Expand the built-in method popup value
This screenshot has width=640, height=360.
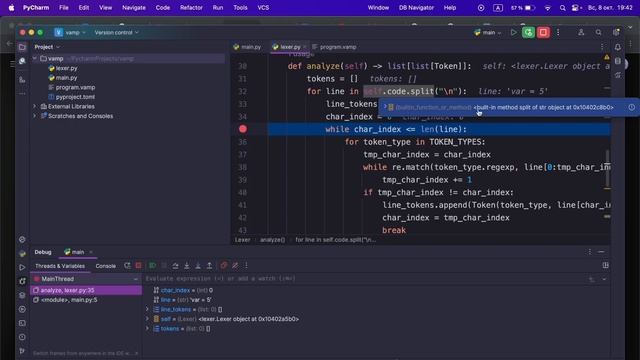tap(385, 107)
